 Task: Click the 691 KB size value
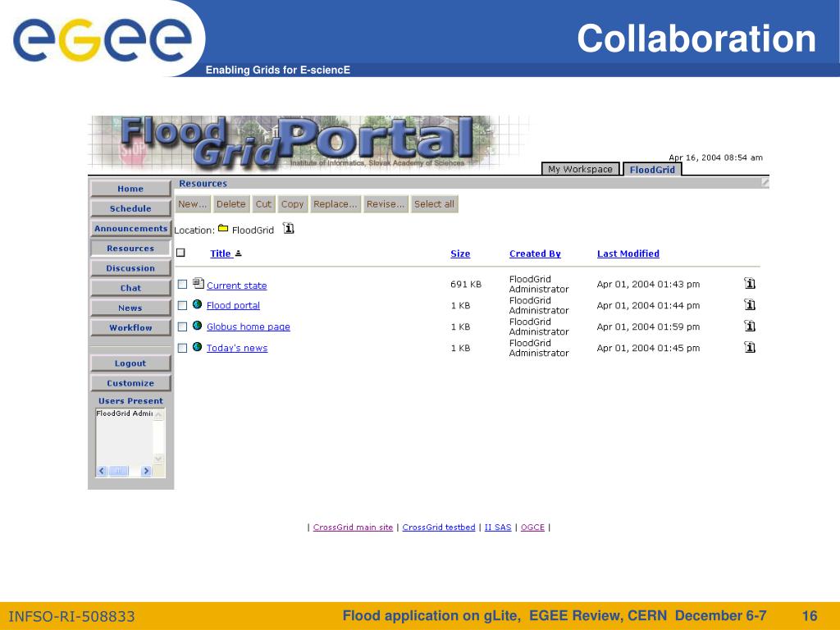pos(466,285)
